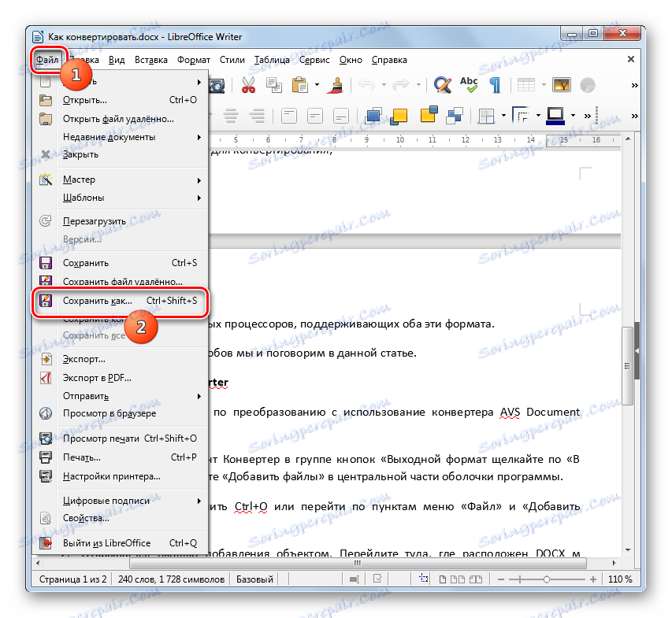Select Свойства... menu item

pyautogui.click(x=120, y=518)
